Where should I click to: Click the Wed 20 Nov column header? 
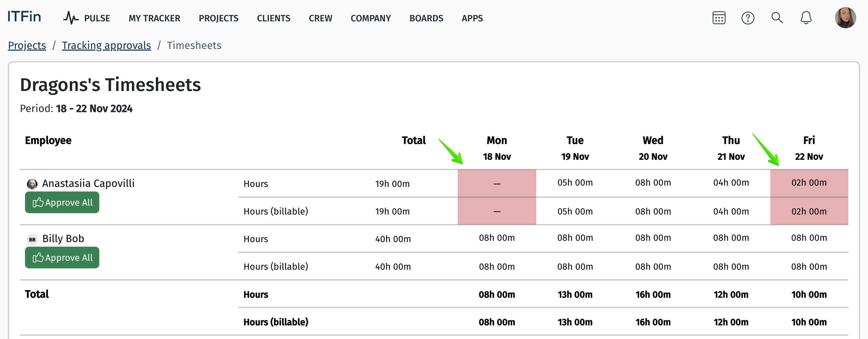coord(653,148)
